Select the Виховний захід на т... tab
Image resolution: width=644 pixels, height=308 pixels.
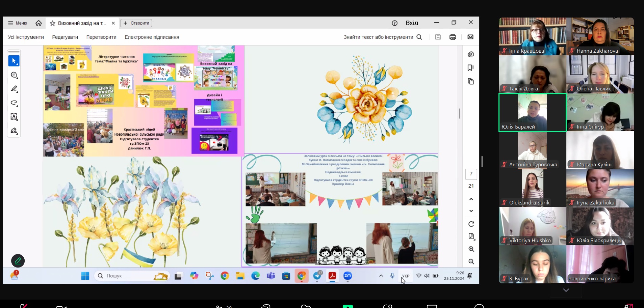click(82, 23)
